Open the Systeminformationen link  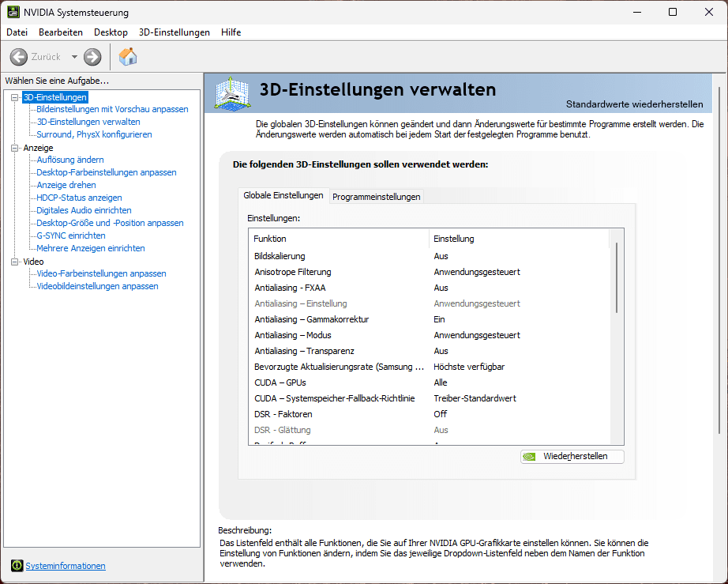click(x=66, y=566)
